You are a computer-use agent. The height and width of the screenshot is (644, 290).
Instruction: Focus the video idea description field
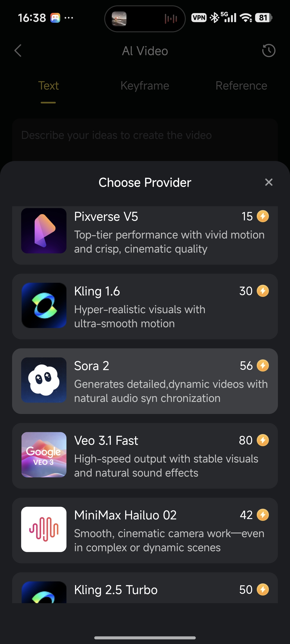click(x=145, y=140)
